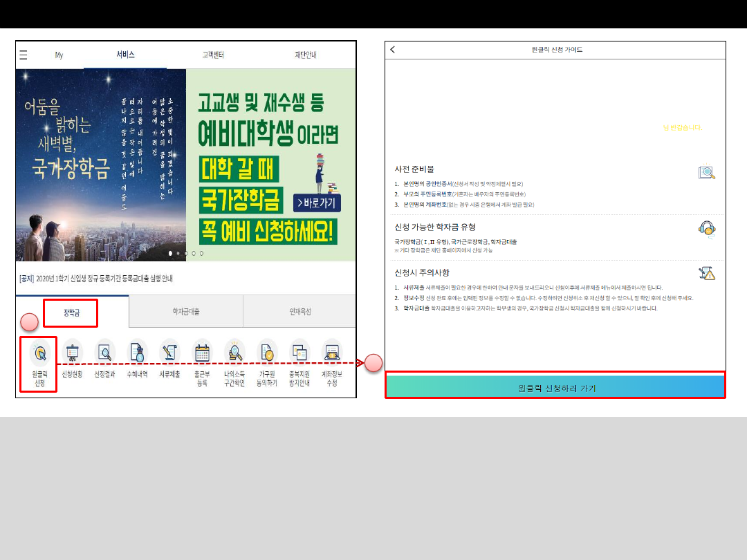Open 선정결과 magnifier icon
Viewport: 747px width, 560px height.
pyautogui.click(x=105, y=353)
